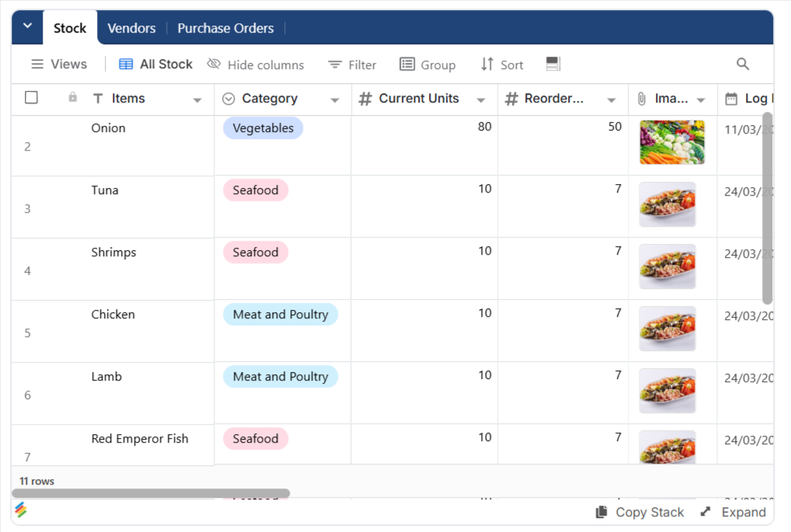Screen dimensions: 791x532
Task: Click the horizontal scrollbar thumb
Action: 151,492
